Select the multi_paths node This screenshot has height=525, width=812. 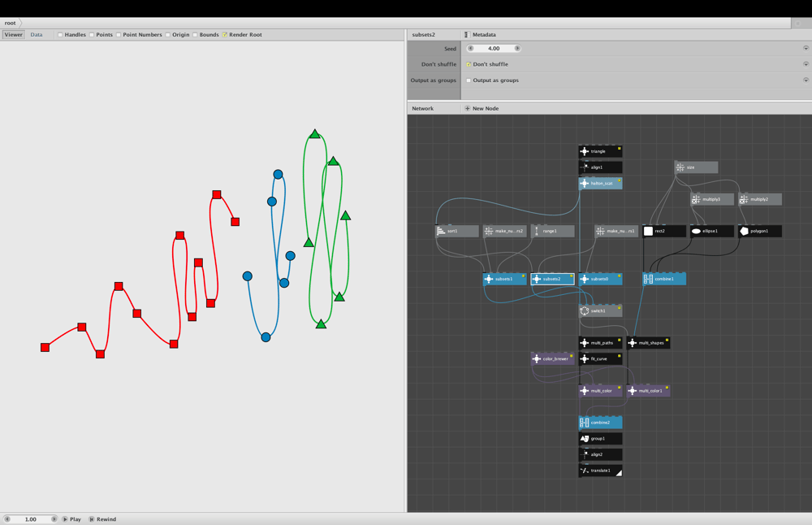pos(600,343)
